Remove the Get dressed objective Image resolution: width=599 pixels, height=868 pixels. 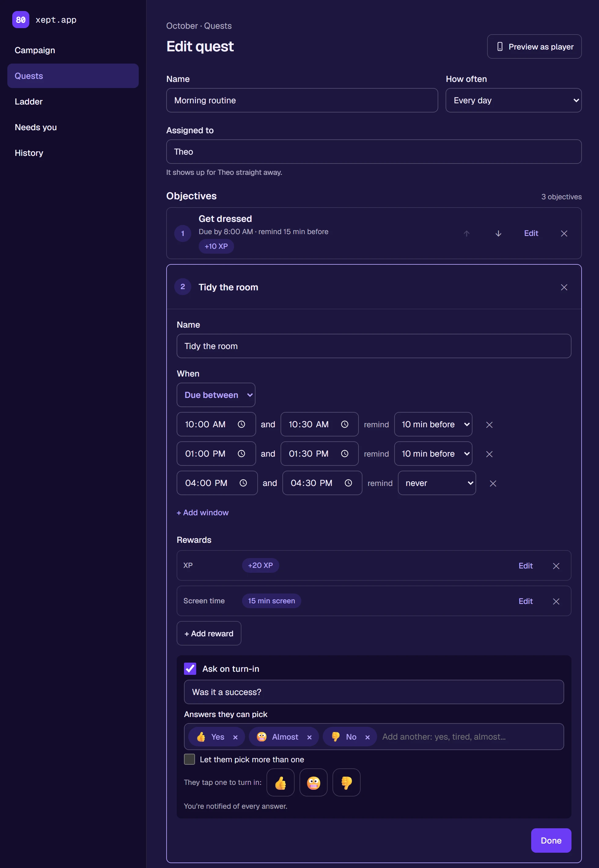click(x=564, y=234)
